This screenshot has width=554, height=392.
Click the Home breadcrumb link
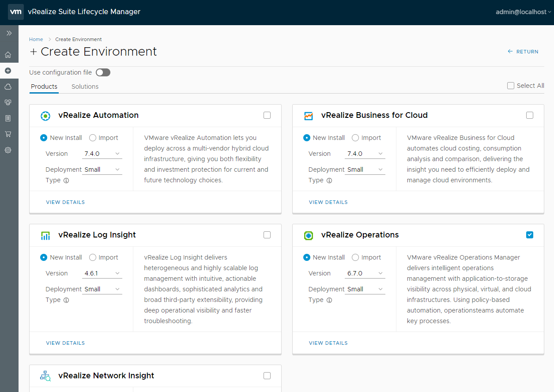tap(36, 39)
